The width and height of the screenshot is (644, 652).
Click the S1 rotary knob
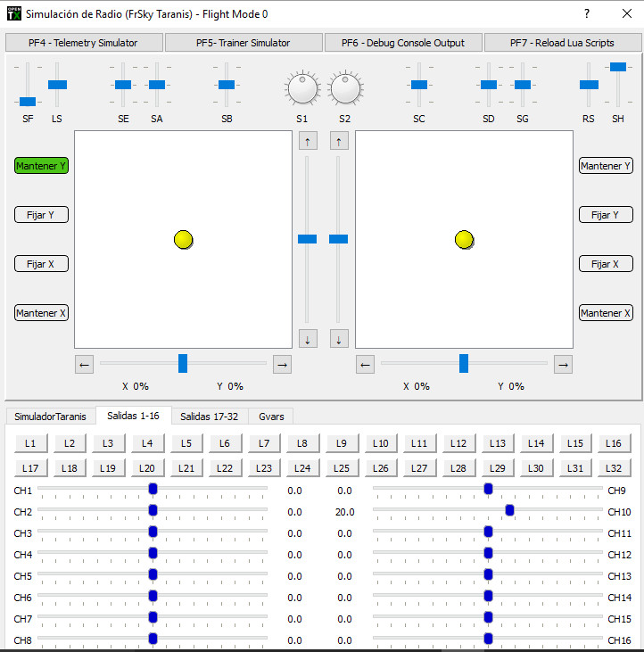[302, 88]
